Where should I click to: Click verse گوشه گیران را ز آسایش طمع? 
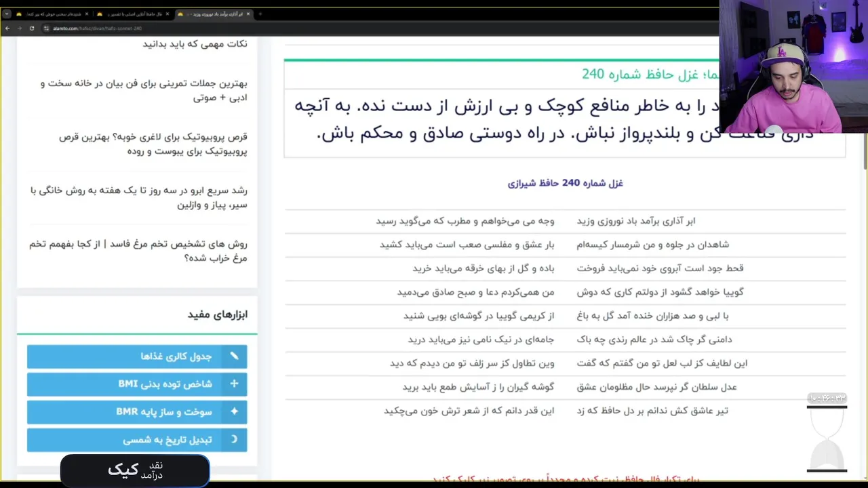[479, 387]
